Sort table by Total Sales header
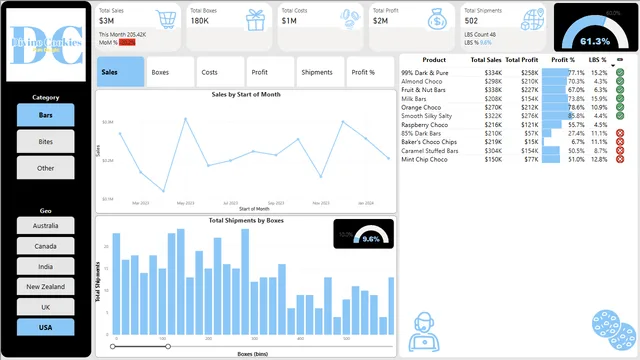This screenshot has height=360, width=640. pyautogui.click(x=486, y=60)
